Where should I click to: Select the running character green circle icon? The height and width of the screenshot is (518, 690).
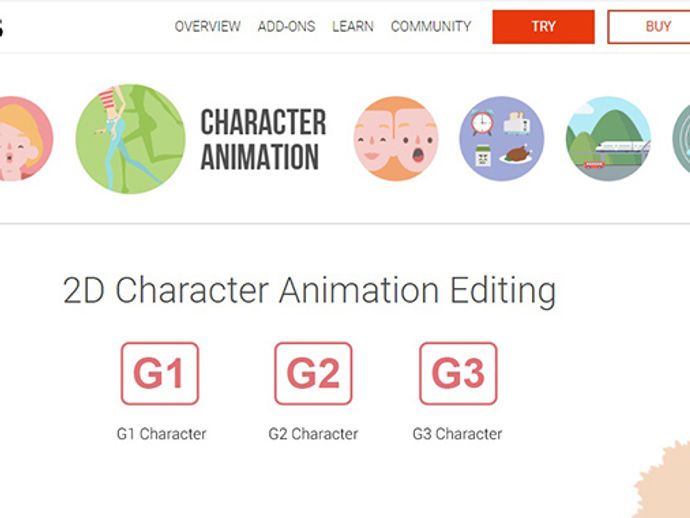pyautogui.click(x=130, y=139)
